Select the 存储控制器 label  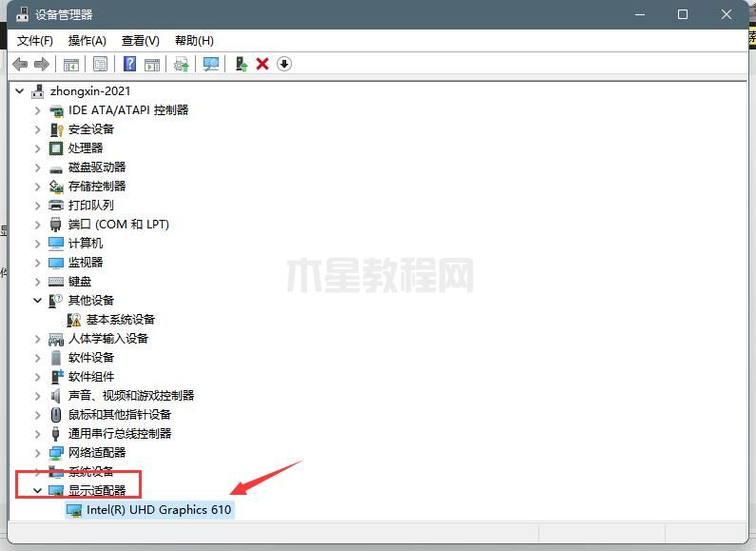97,187
